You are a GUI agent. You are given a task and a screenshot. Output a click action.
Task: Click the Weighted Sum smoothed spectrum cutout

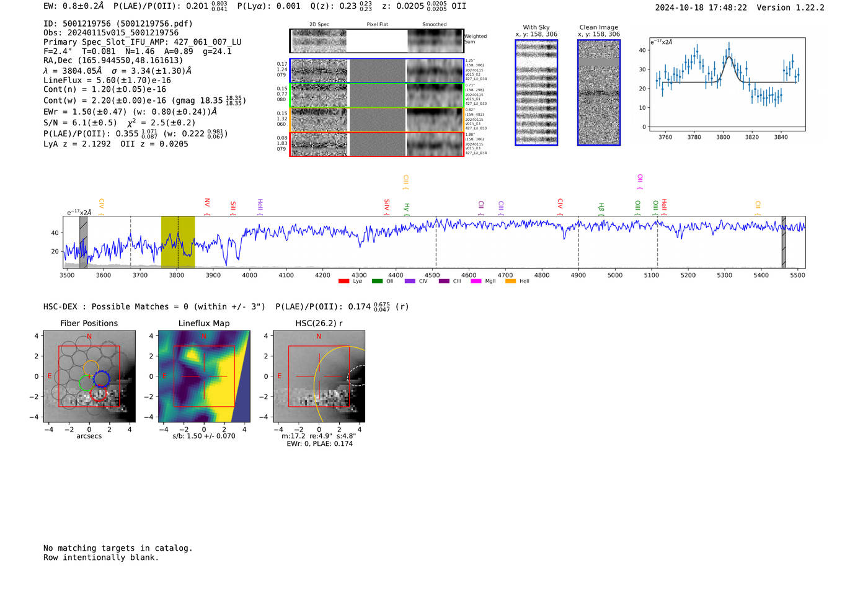coord(435,41)
